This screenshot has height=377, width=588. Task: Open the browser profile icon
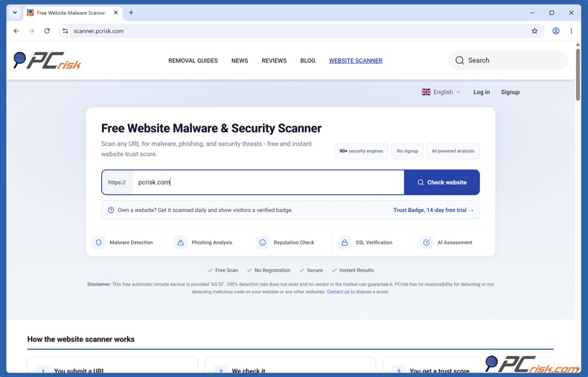point(556,30)
